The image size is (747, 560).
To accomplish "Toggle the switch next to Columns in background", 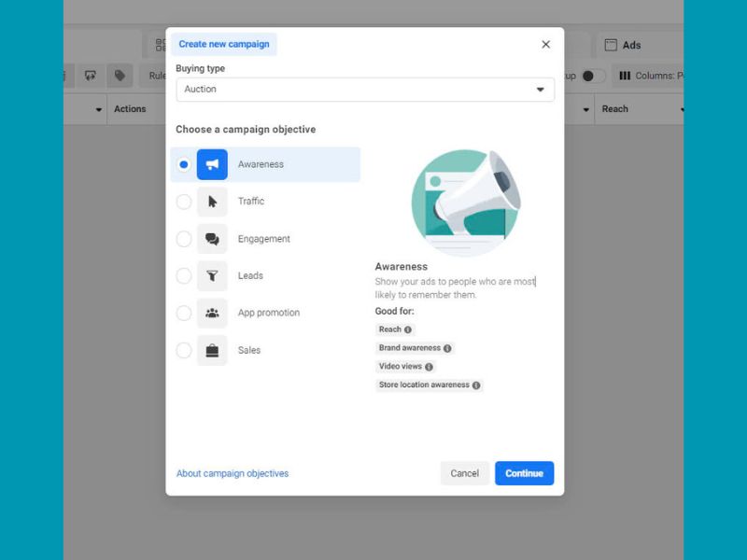I will tap(593, 76).
